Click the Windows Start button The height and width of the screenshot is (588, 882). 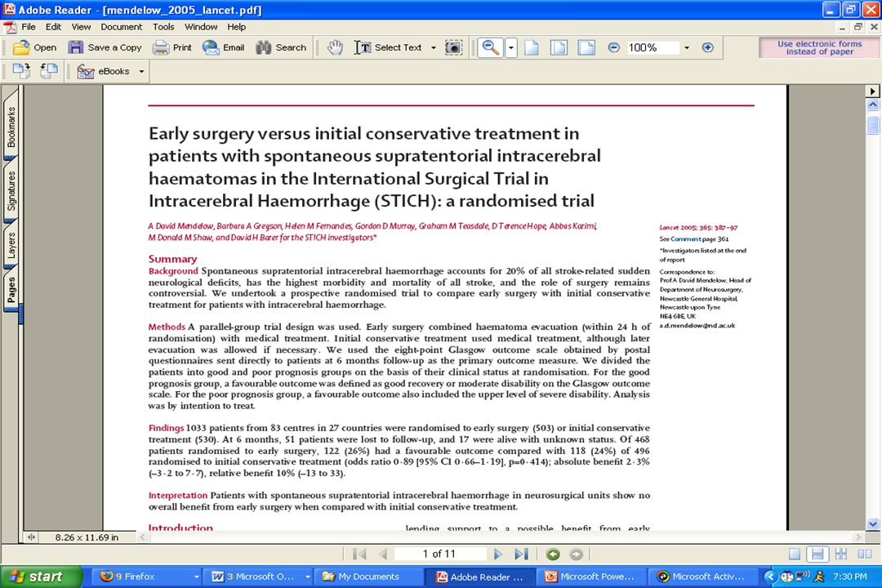coord(41,577)
